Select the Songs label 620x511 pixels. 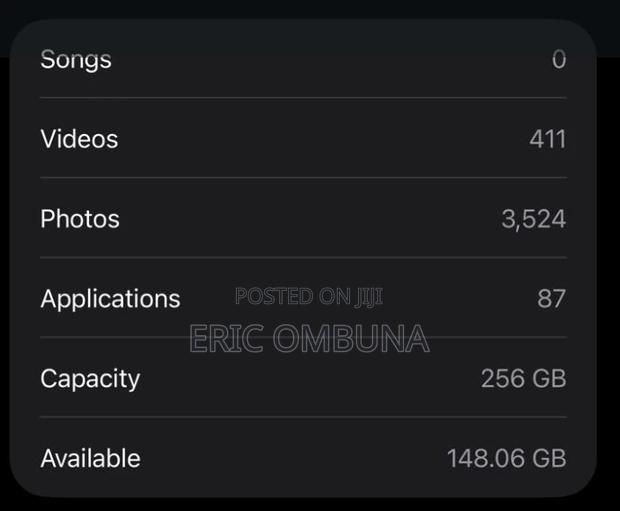[76, 60]
